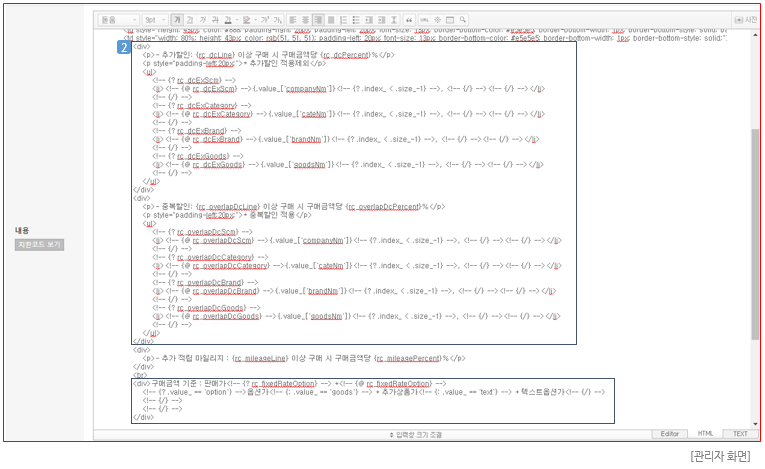
Task: Switch to the Editor tab
Action: 669,434
